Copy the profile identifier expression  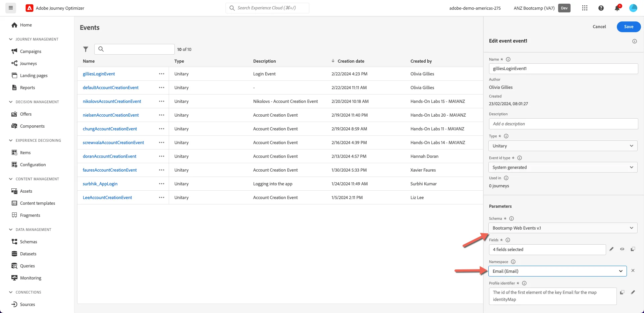coord(622,292)
